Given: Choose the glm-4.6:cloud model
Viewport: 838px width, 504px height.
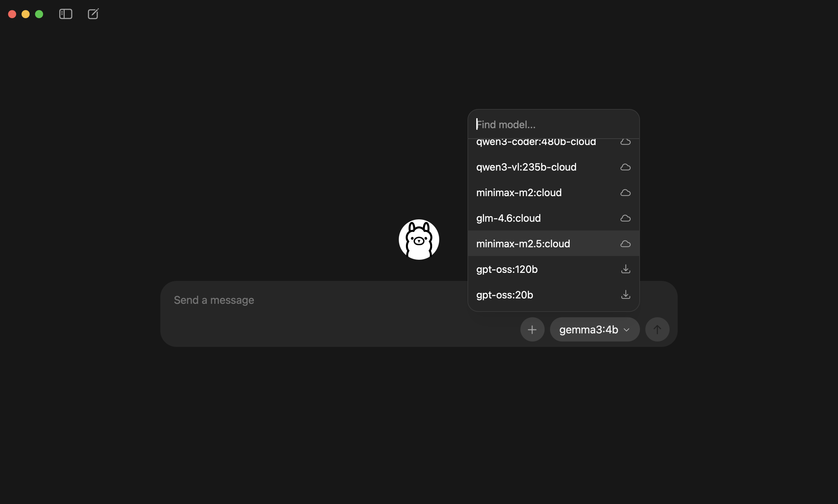Looking at the screenshot, I should click(x=553, y=218).
